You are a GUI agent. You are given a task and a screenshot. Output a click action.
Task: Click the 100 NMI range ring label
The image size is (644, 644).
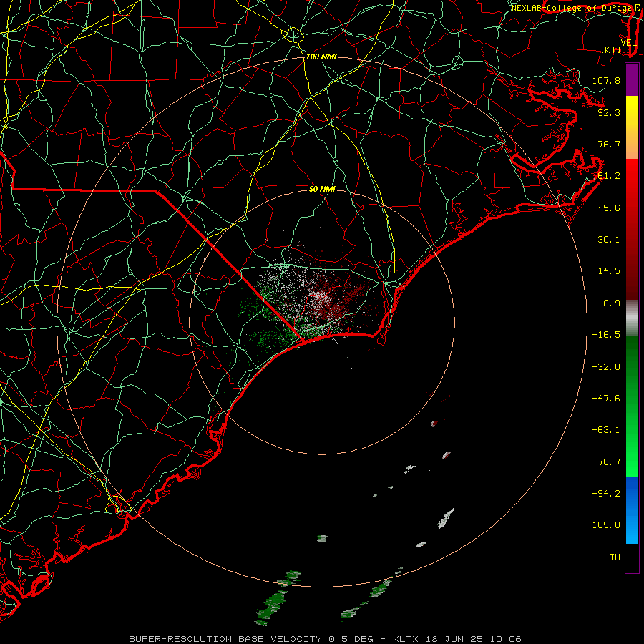coord(321,57)
